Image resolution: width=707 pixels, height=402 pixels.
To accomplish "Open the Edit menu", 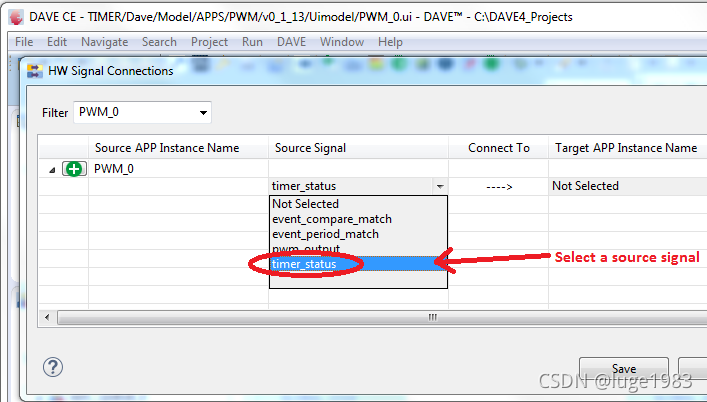I will point(57,42).
